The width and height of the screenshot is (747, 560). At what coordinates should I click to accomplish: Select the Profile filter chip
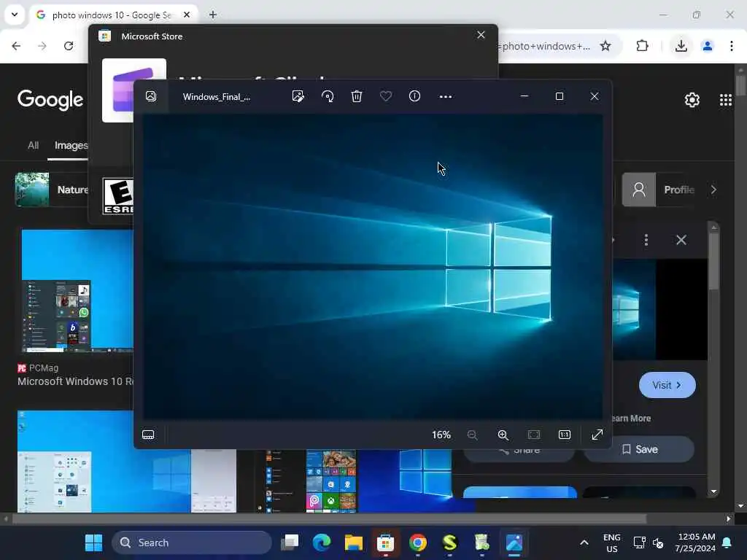click(659, 190)
